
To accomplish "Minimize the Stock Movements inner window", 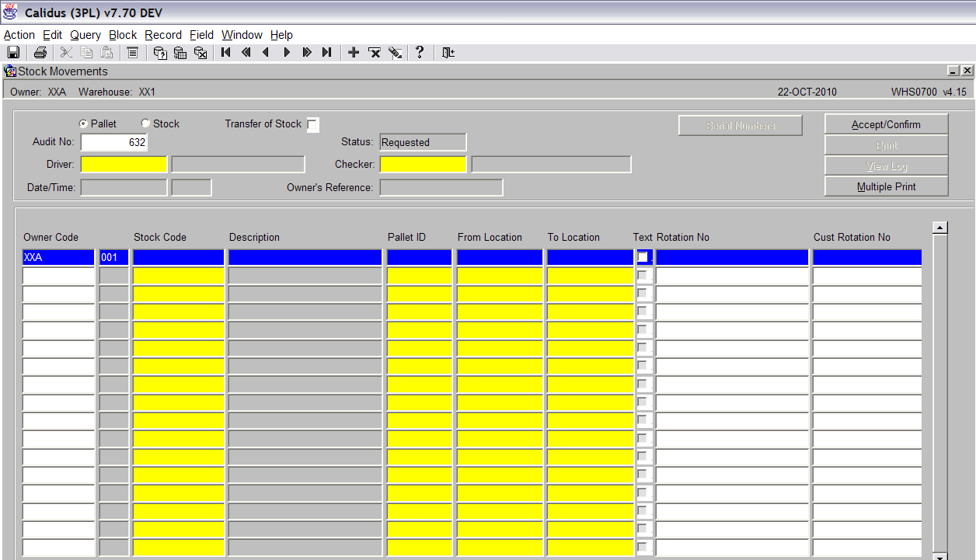I will pyautogui.click(x=953, y=71).
